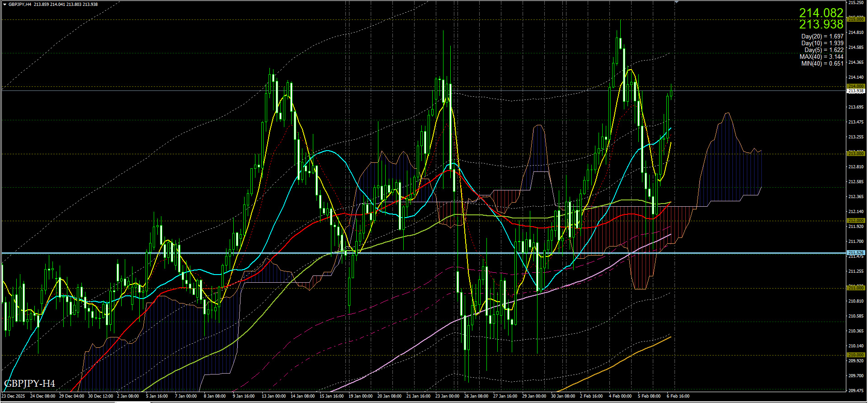Click the 6 Feb 16:00 time label

678,396
